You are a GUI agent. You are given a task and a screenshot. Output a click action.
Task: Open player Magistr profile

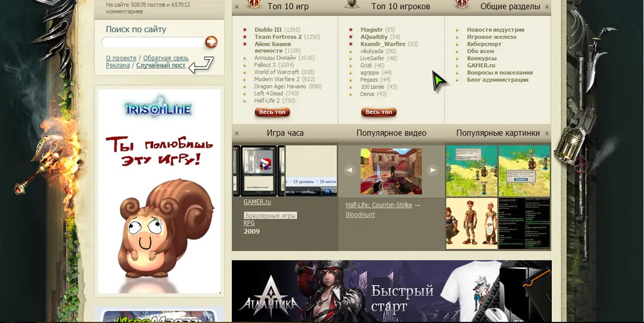tap(372, 30)
